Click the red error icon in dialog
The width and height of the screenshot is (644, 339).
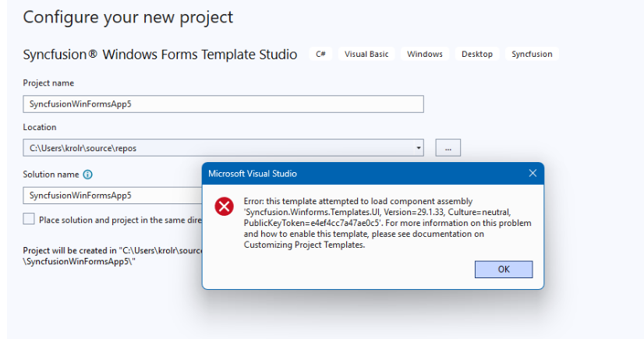click(225, 207)
